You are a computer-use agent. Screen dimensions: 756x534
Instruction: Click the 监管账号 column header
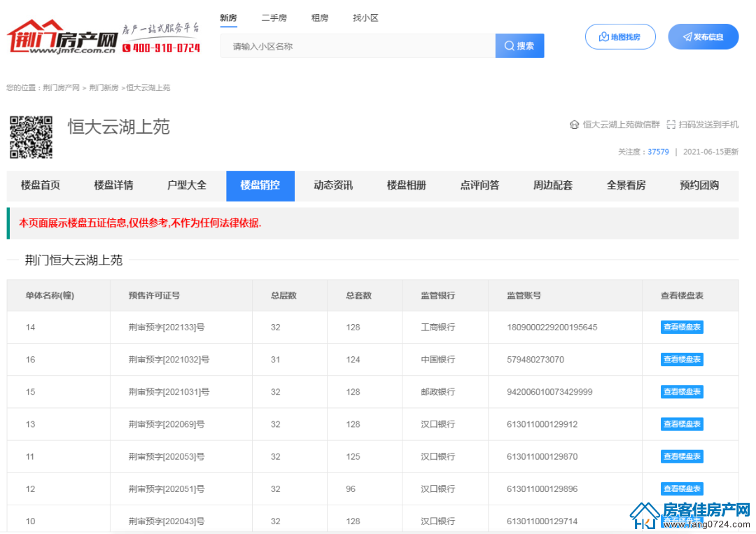524,295
